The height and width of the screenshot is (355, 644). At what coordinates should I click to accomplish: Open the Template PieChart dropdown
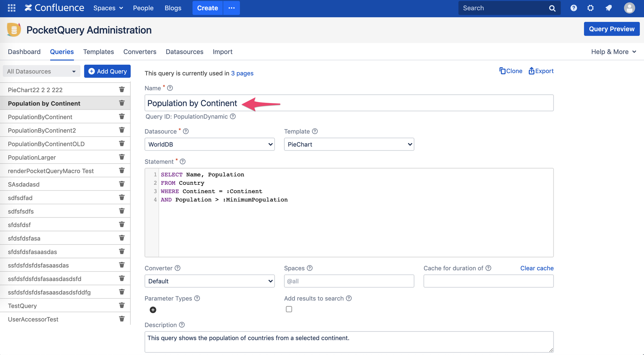[349, 144]
